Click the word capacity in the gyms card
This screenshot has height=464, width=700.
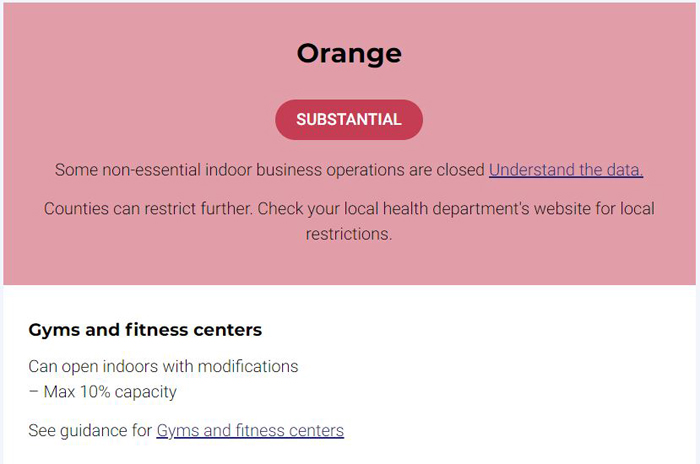pos(146,392)
